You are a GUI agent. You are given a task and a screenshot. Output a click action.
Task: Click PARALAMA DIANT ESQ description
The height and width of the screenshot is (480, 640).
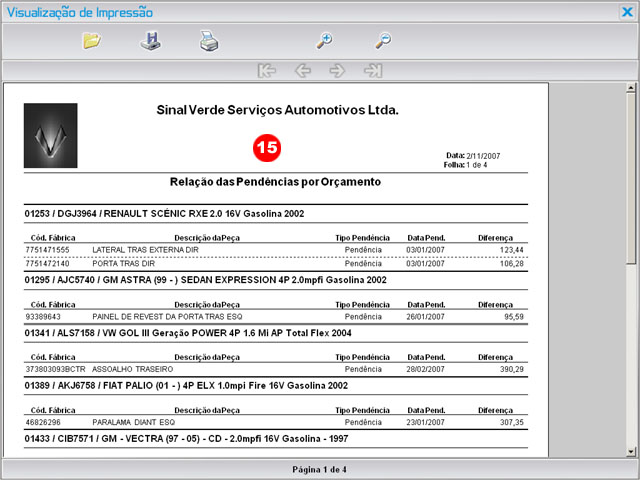(133, 422)
